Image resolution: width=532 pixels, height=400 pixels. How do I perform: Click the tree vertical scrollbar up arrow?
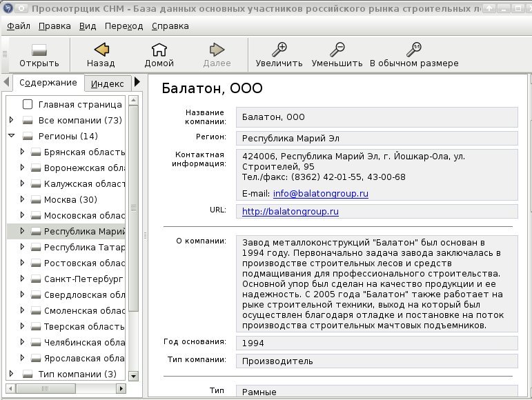tap(134, 100)
